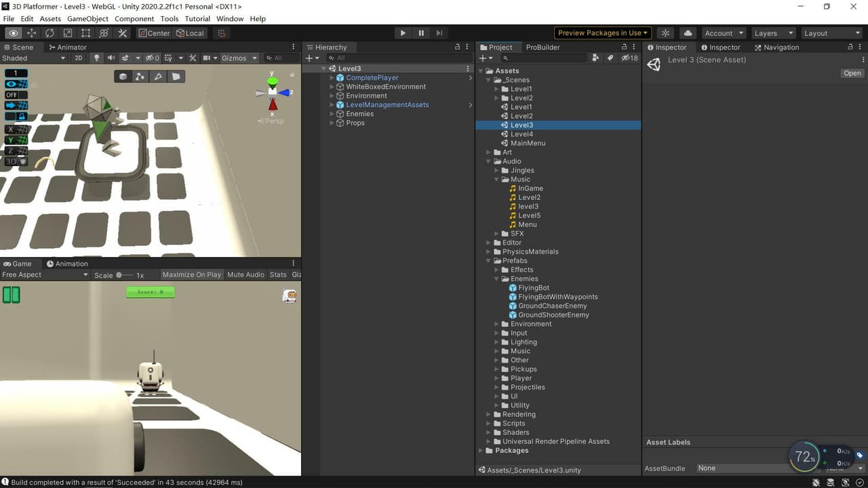The image size is (868, 488).
Task: Toggle the Local rotation button
Action: (191, 33)
